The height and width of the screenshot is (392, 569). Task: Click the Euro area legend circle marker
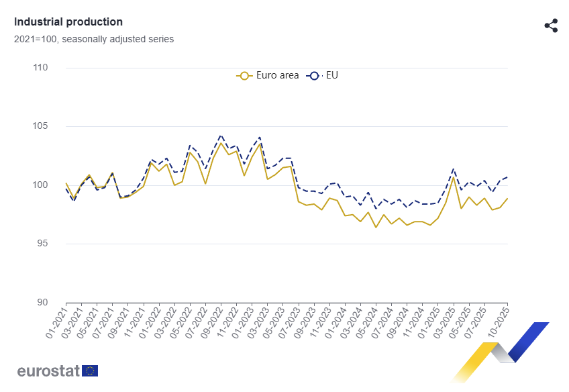point(244,76)
